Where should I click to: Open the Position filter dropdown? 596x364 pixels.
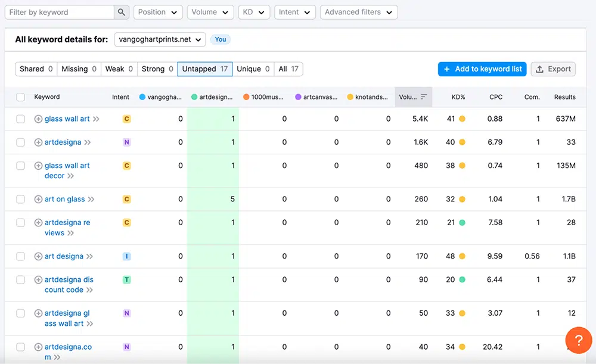point(158,12)
